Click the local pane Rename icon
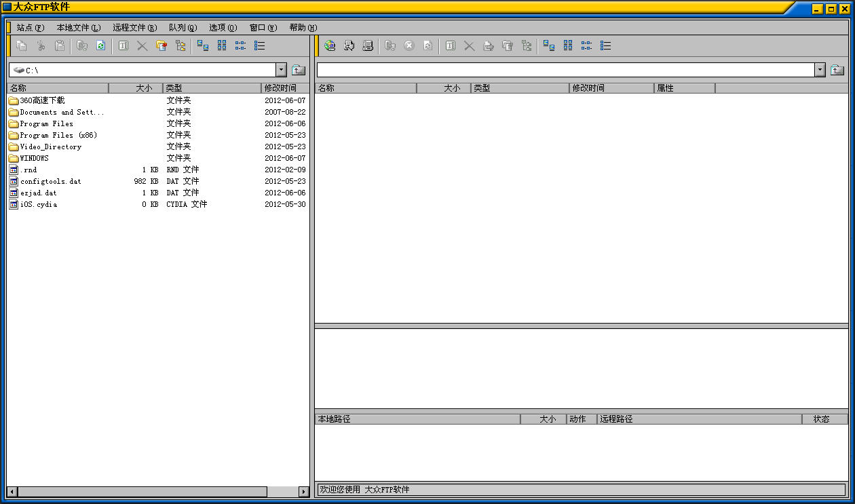Screen dimensions: 855x504 click(x=123, y=45)
